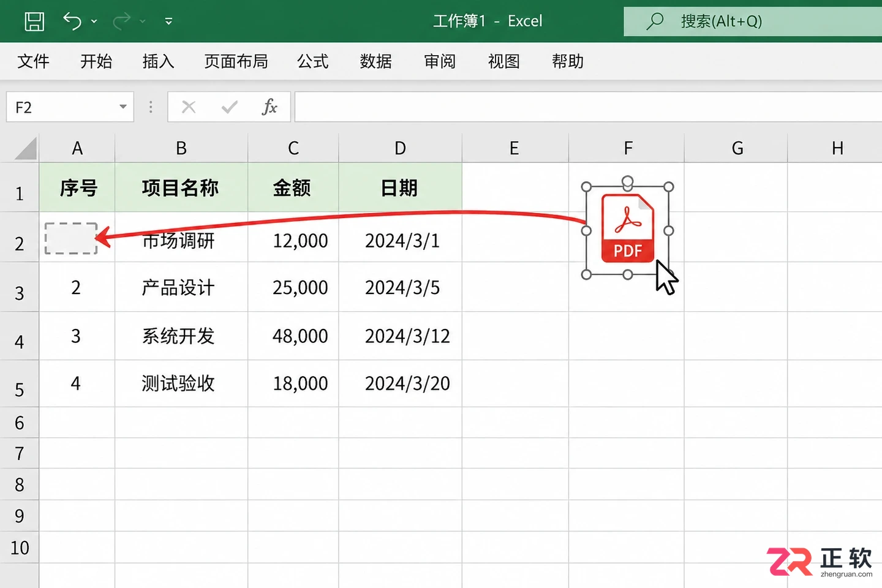Click inside the formula bar input
Viewport: 882px width, 588px height.
(x=588, y=107)
